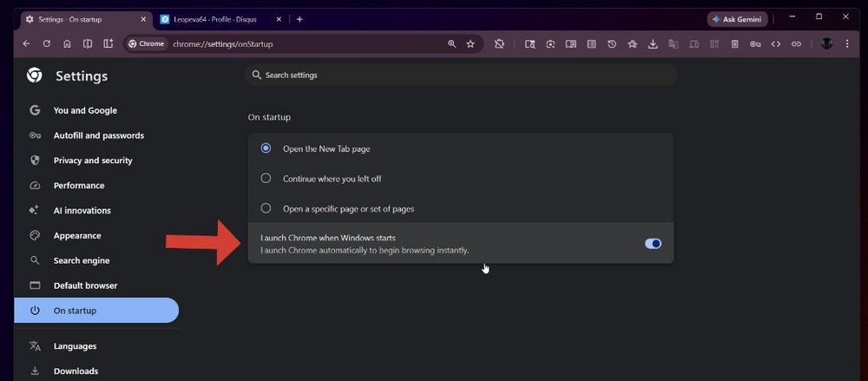This screenshot has height=381, width=868.
Task: Click the History clock icon in toolbar
Action: pyautogui.click(x=612, y=43)
